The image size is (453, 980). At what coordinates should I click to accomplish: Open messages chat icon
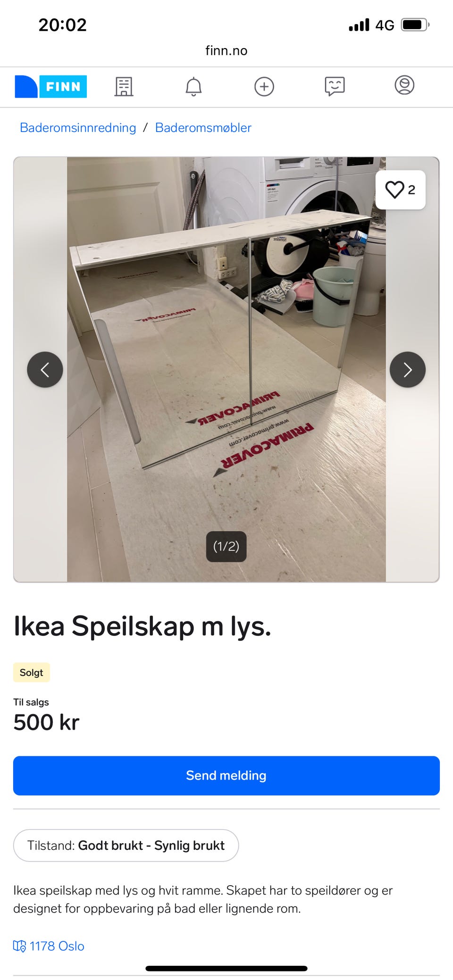[335, 87]
